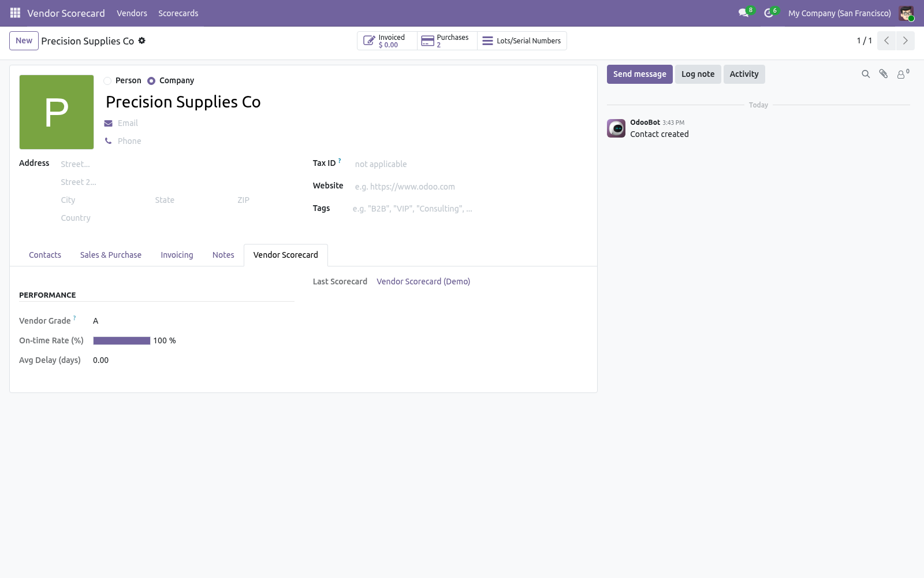
Task: Click the 100 % on-time value
Action: pyautogui.click(x=165, y=340)
